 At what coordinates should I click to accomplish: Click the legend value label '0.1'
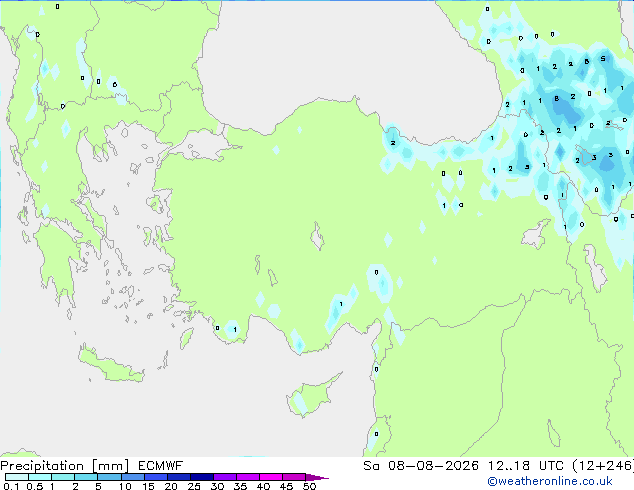(11, 486)
